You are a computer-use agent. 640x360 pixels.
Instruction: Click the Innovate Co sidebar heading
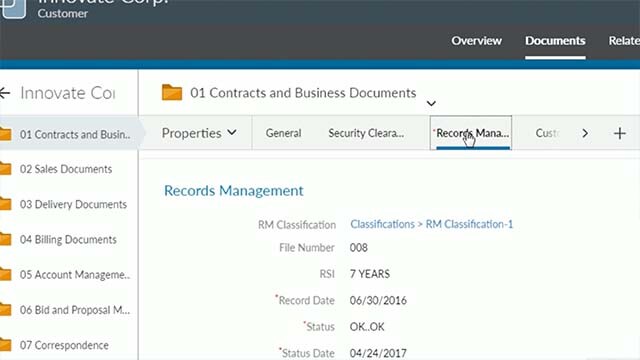[68, 93]
